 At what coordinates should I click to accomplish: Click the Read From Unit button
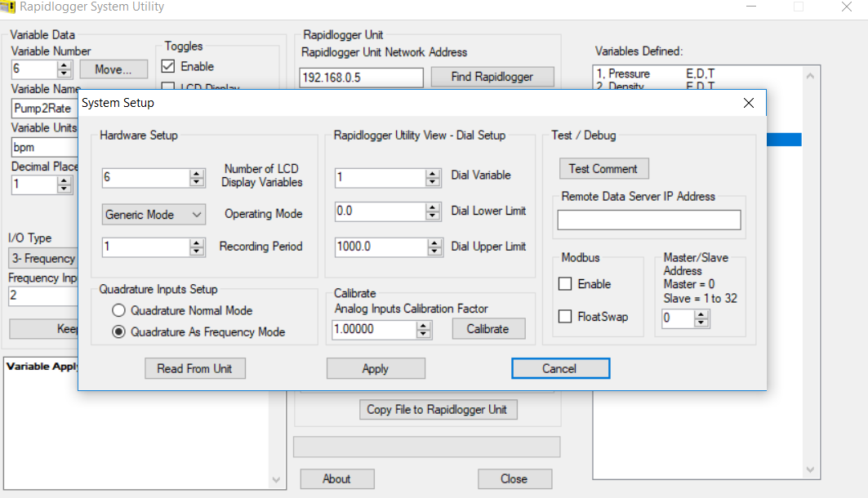tap(194, 369)
